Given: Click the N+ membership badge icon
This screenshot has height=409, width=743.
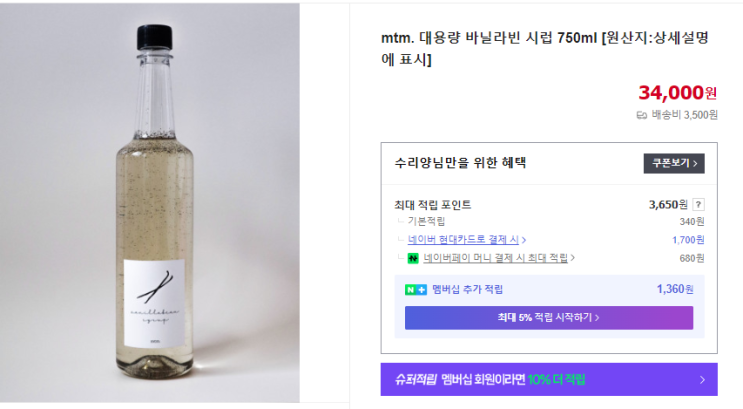Looking at the screenshot, I should [415, 289].
